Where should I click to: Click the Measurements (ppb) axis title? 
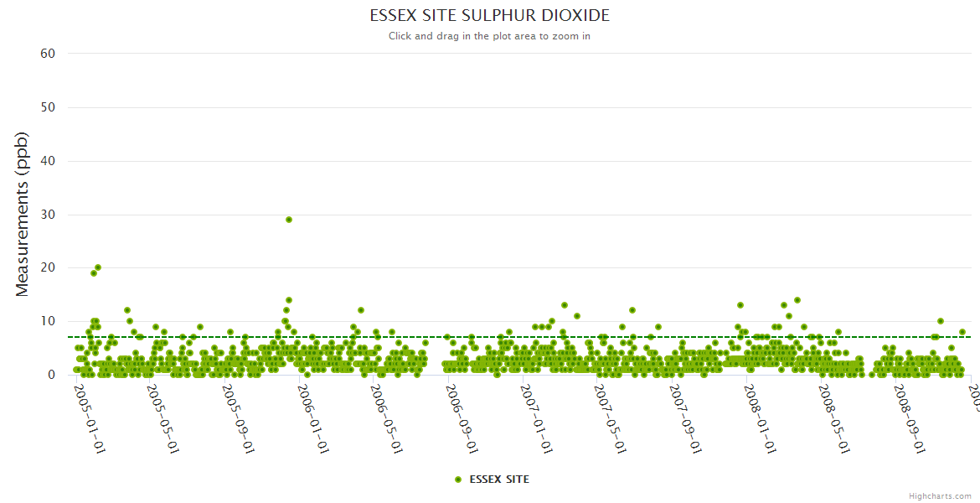point(23,214)
